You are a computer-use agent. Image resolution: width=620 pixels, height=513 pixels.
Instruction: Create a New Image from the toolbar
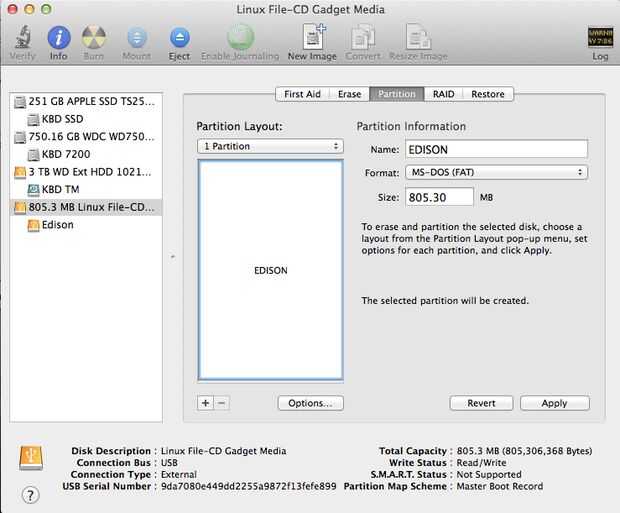click(x=313, y=36)
